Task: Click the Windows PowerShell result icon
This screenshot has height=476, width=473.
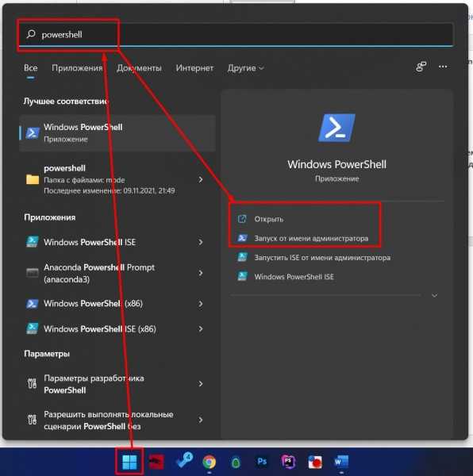Action: coord(33,133)
